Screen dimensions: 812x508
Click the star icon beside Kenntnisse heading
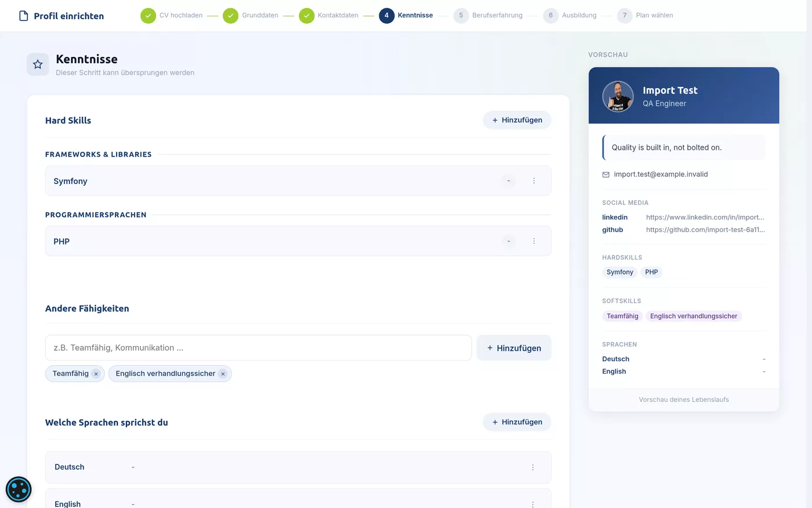38,64
